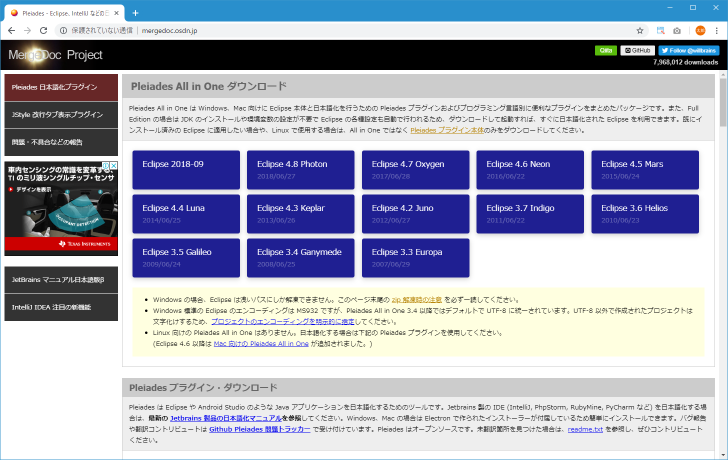Click the ad info icon on banner
This screenshot has width=728, height=460.
[x=106, y=165]
